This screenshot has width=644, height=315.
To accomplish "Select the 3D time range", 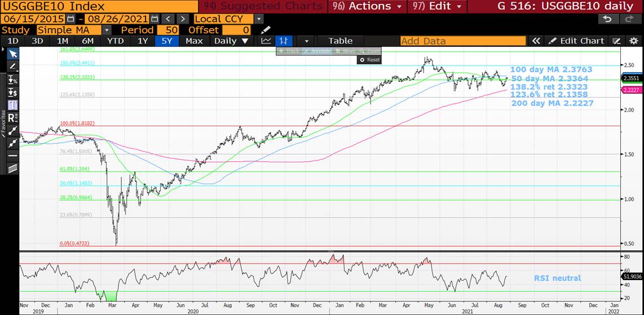I will pos(38,41).
